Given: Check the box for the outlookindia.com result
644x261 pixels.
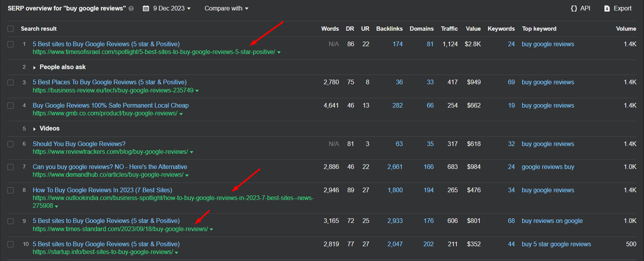Looking at the screenshot, I should [11, 190].
